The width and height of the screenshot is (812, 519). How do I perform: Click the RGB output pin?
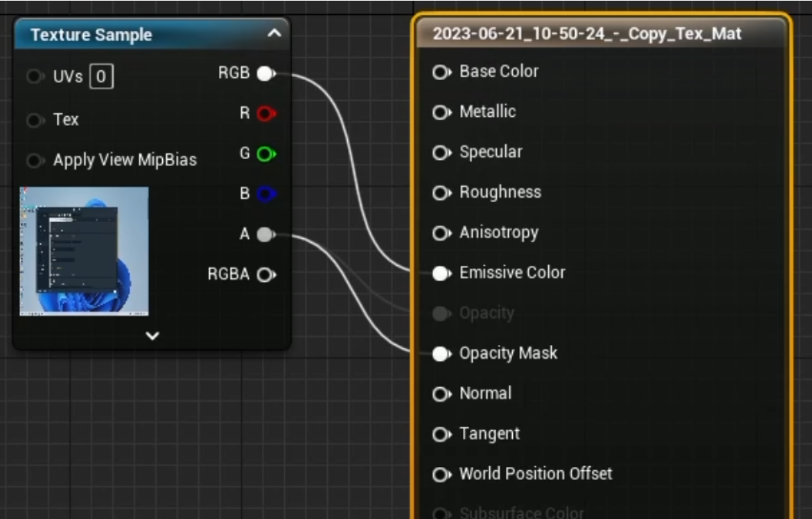pos(265,74)
